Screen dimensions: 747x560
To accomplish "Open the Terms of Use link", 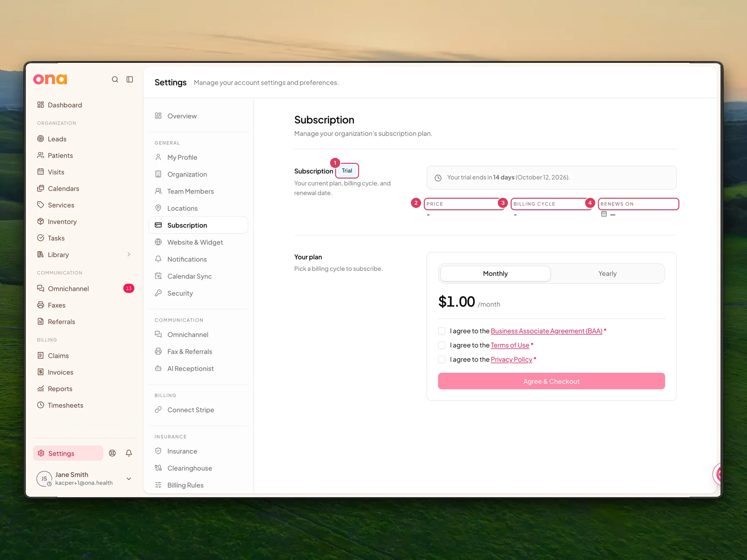I will tap(510, 345).
